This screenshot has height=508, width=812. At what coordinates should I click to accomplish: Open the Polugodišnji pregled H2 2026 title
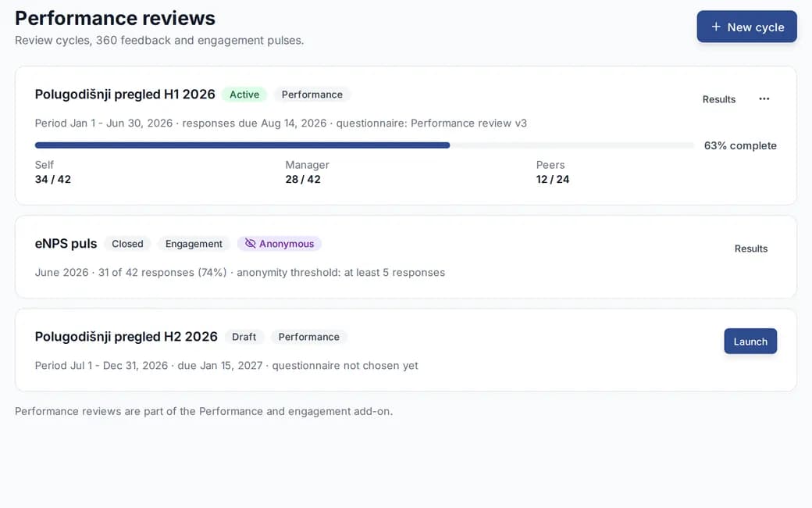click(x=126, y=337)
